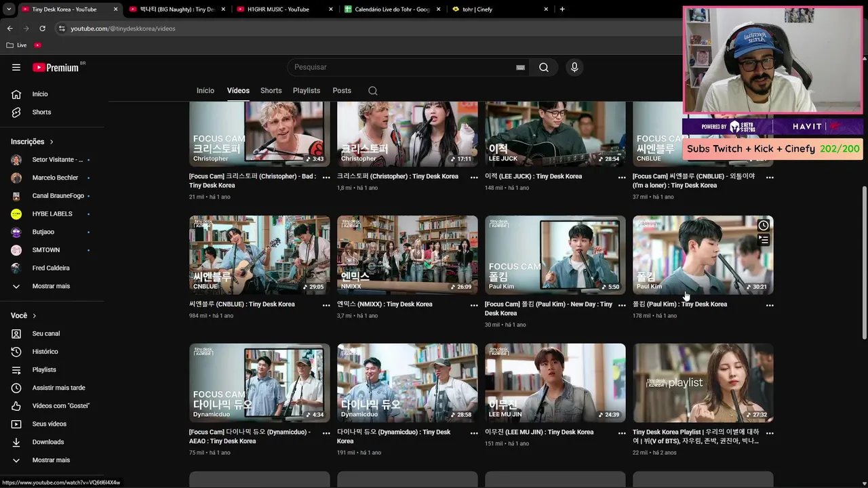Viewport: 868px width, 488px height.
Task: Open the CNBLUE Tiny Desk Korea thumbnail
Action: pos(260,255)
